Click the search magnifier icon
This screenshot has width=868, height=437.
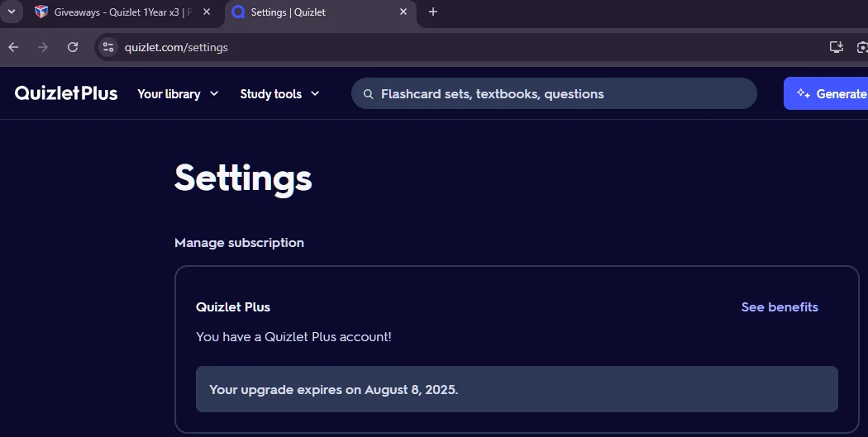368,94
